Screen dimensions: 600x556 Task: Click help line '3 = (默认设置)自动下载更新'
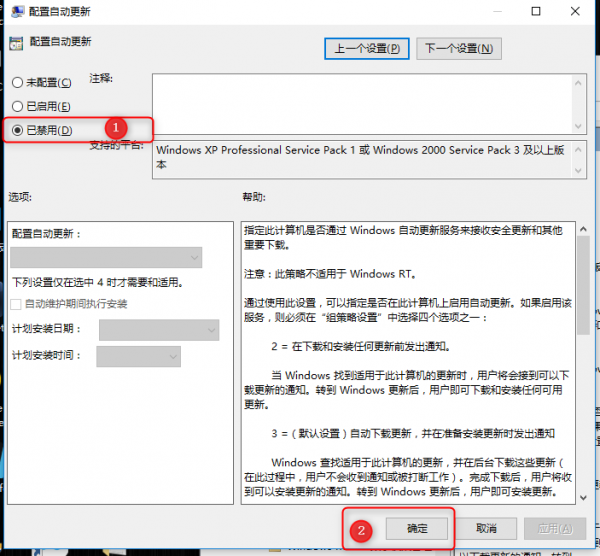(413, 434)
